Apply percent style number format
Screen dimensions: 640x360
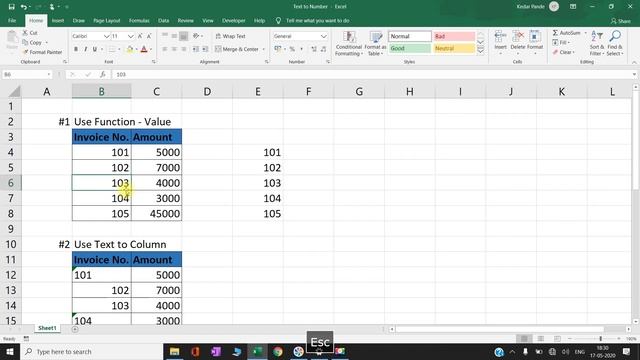click(292, 49)
